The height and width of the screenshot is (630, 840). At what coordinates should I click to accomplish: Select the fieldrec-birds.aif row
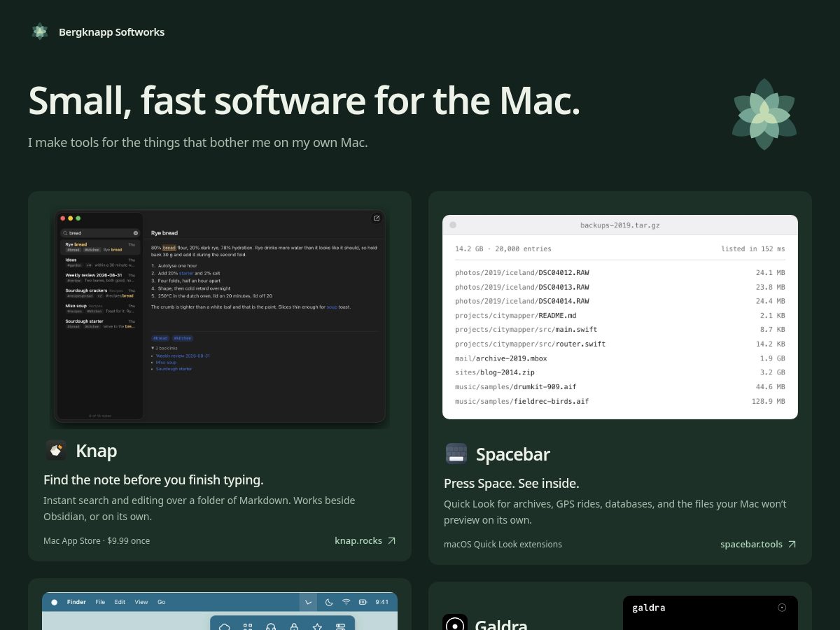[620, 402]
